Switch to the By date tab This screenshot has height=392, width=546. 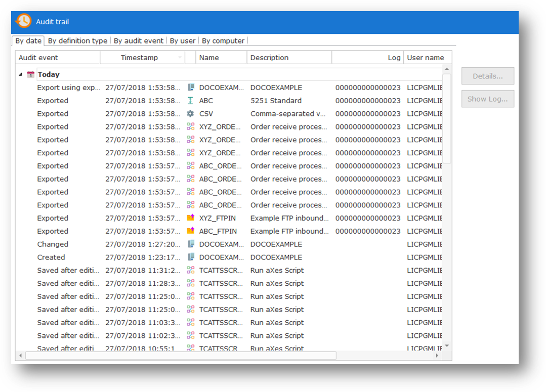coord(28,41)
